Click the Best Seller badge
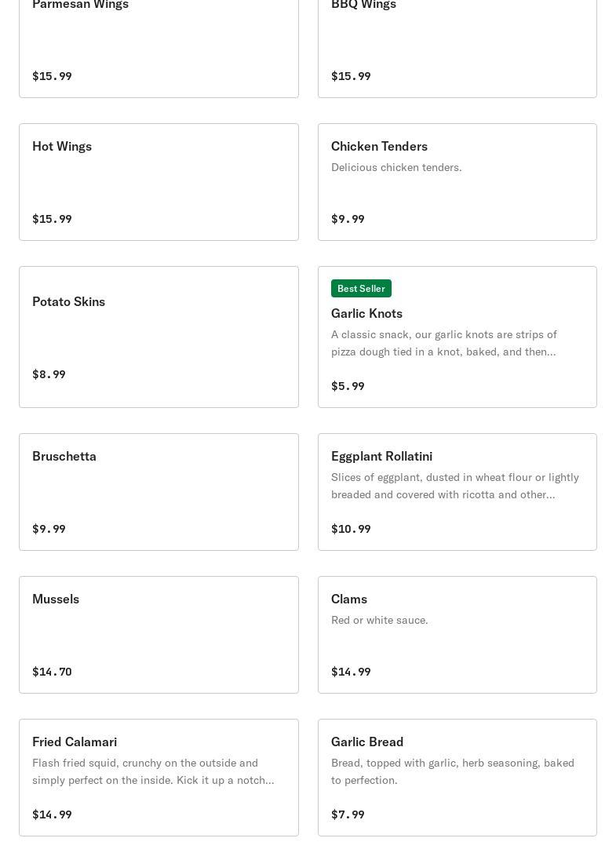This screenshot has width=616, height=860. tap(361, 289)
